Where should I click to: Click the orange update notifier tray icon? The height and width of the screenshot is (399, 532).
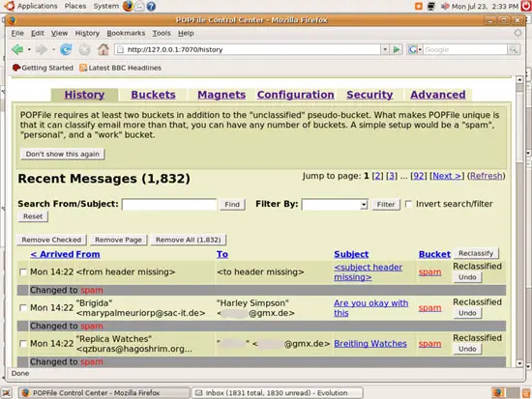point(419,6)
